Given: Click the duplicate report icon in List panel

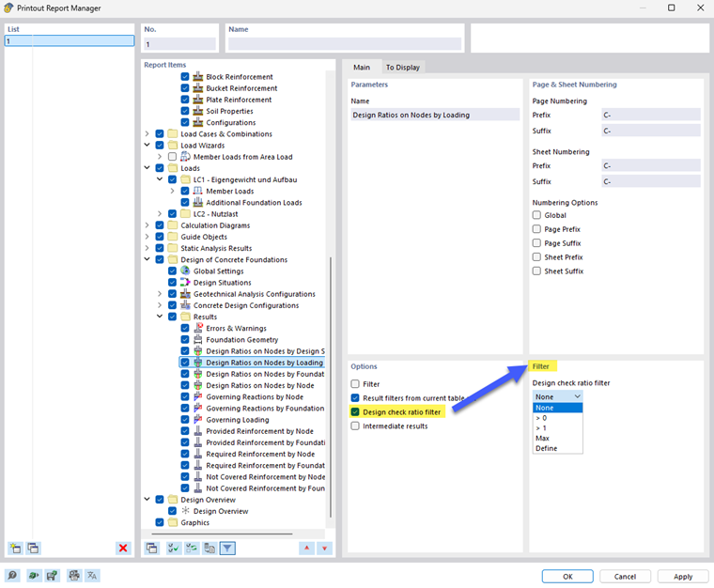Looking at the screenshot, I should [x=33, y=548].
